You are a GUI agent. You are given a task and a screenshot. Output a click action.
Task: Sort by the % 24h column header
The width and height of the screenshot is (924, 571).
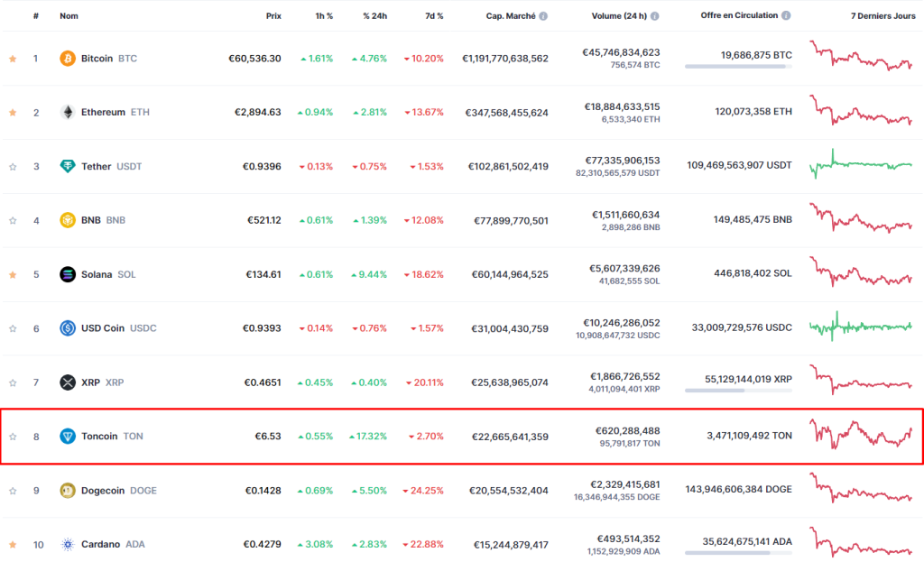click(374, 16)
